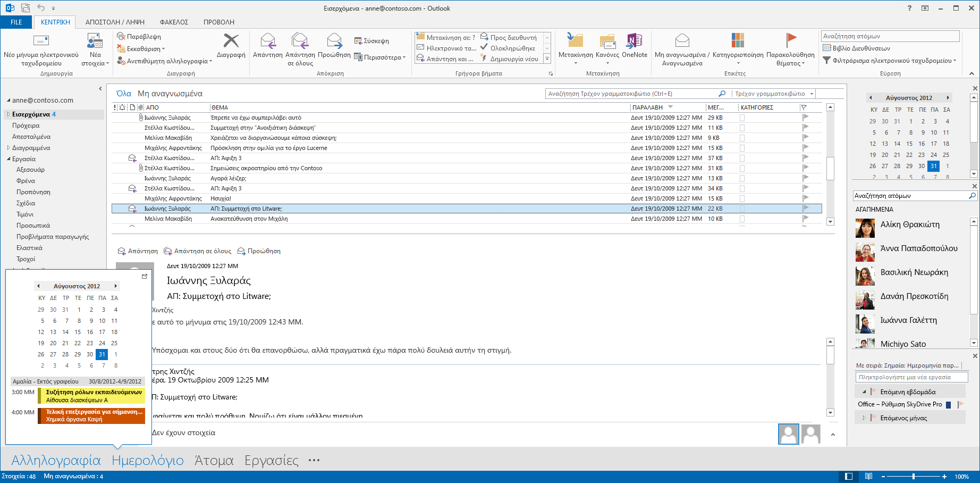Send message to OneNote
Viewport: 980px width, 483px height.
pos(635,45)
